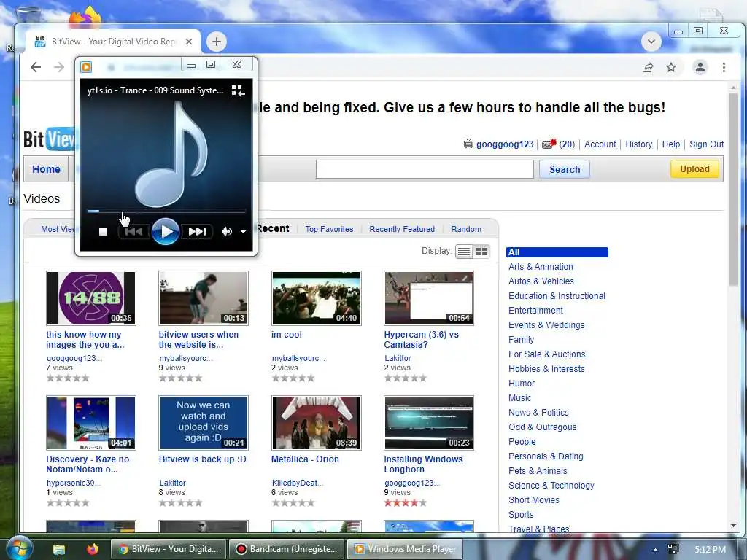This screenshot has height=560, width=747.
Task: Switch to Random videos tab
Action: pyautogui.click(x=466, y=229)
